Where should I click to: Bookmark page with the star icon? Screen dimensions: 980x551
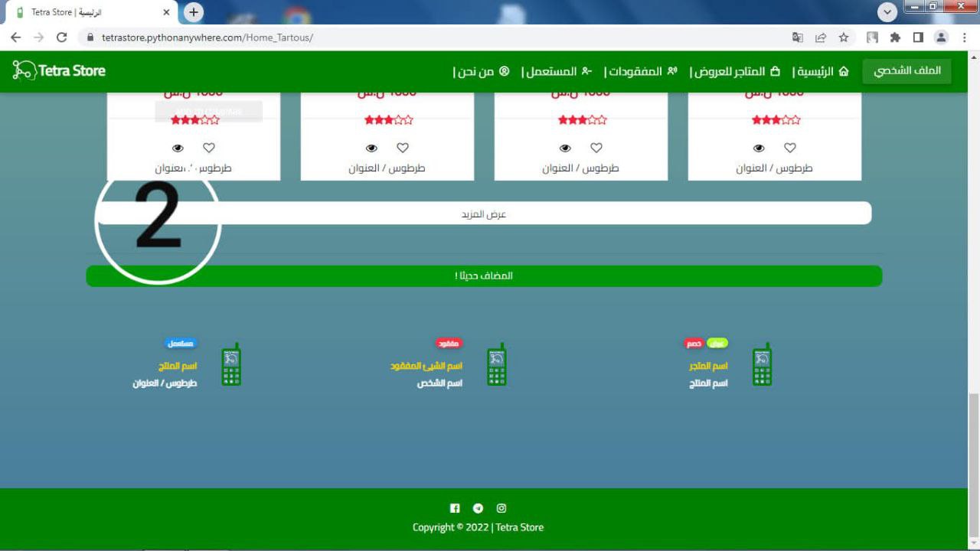point(844,37)
